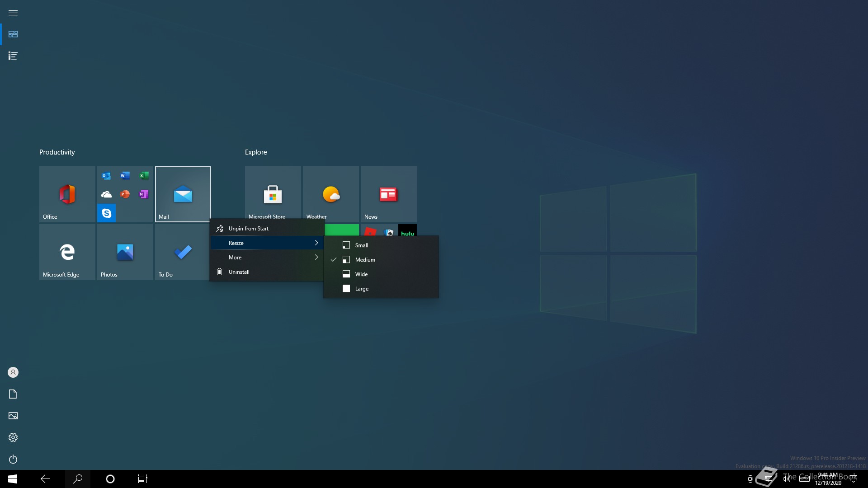Select Medium tile size option
The height and width of the screenshot is (488, 868).
click(x=365, y=260)
